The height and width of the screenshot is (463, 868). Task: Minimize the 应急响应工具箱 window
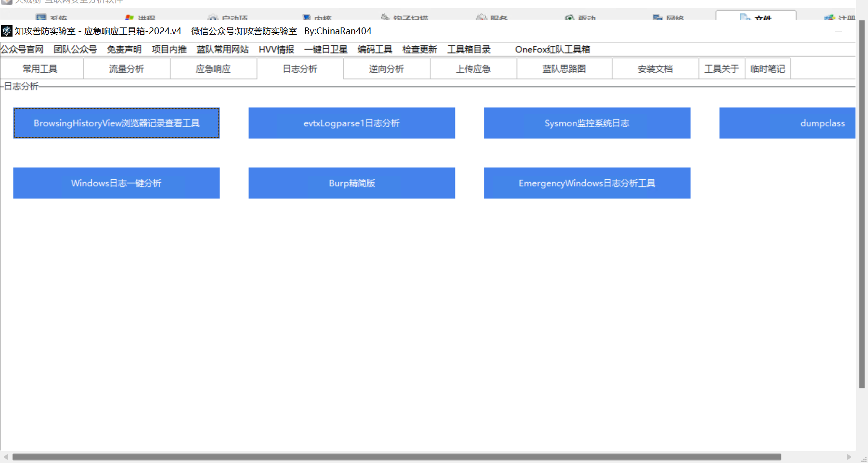point(838,31)
